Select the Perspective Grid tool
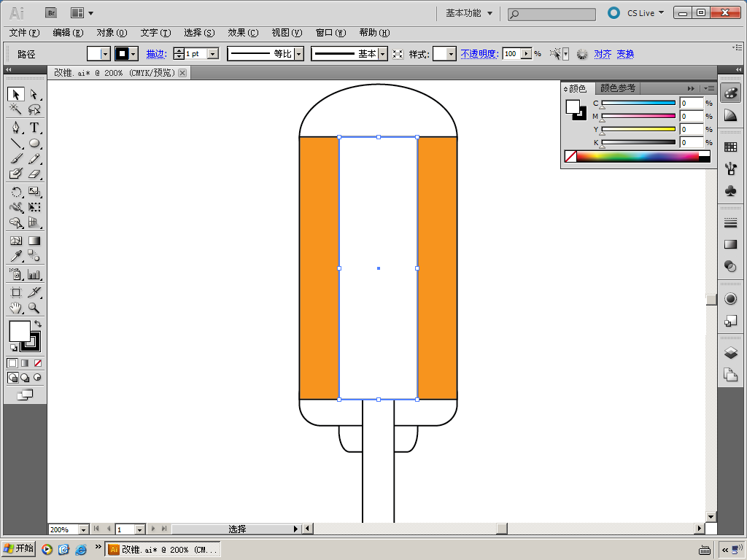Image resolution: width=747 pixels, height=560 pixels. (x=34, y=222)
